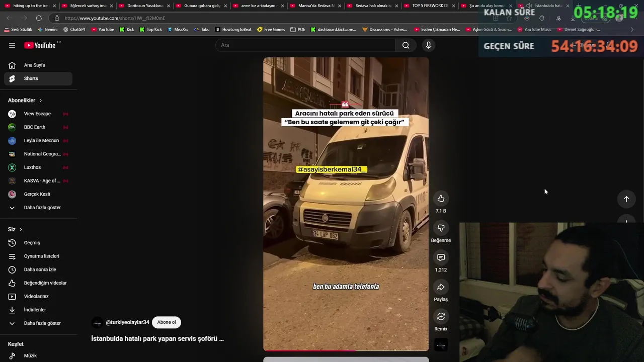Switch to Doritosun Yasaklana tab
This screenshot has height=362, width=644.
tap(143, 6)
